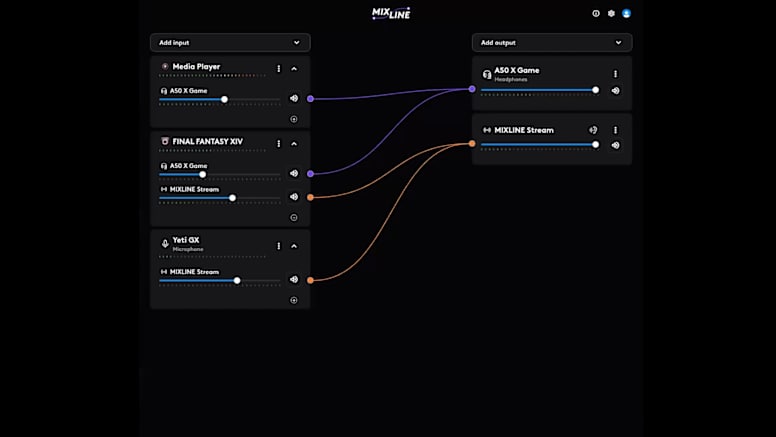Screen dimensions: 776x437
Task: Open MIXLINE Stream output three-dot menu
Action: 616,130
